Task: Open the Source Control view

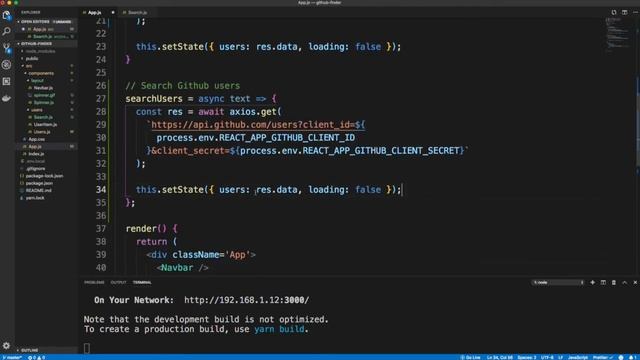Action: tap(7, 48)
